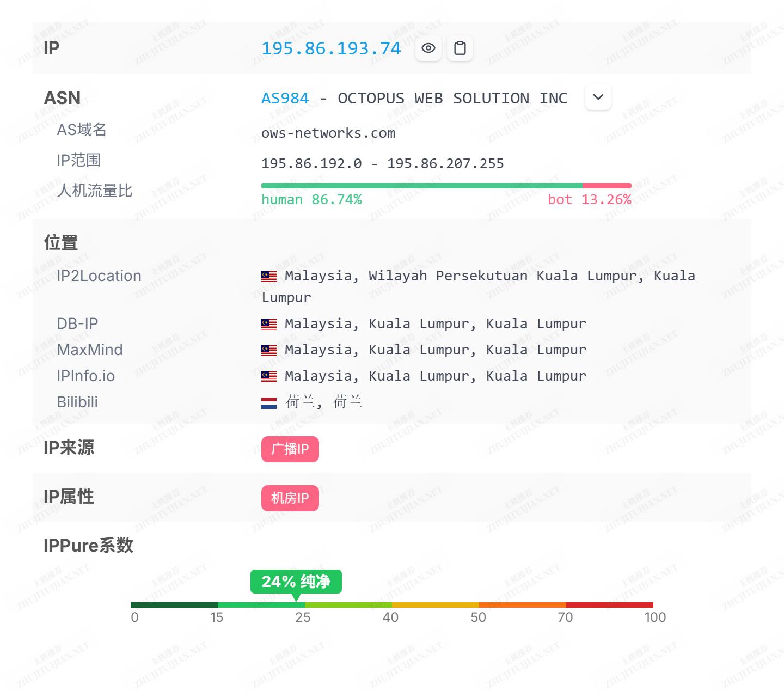The width and height of the screenshot is (784, 697).
Task: Select the IP range 195.86.192.0 text
Action: coord(311,164)
